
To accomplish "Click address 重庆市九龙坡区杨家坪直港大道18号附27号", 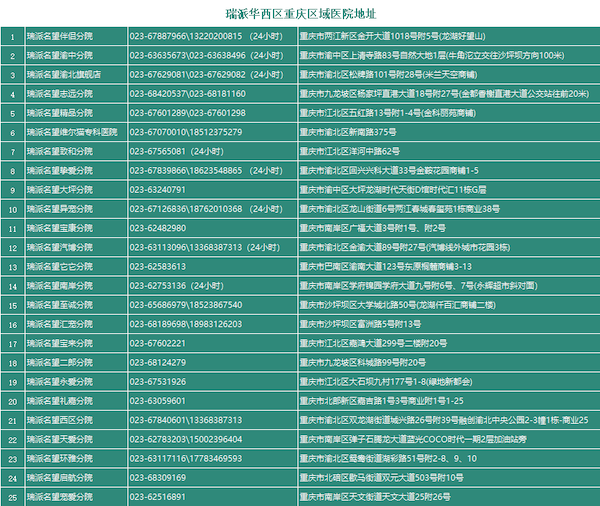I will [x=445, y=94].
